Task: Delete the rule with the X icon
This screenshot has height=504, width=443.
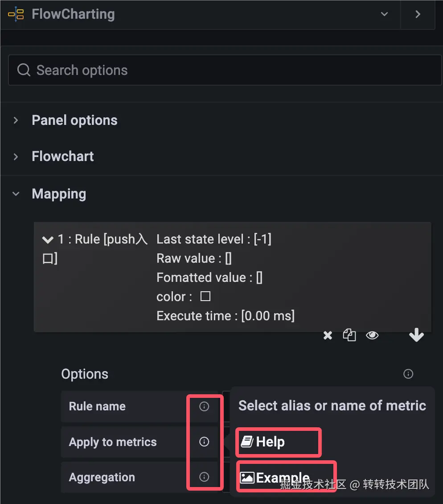Action: (328, 335)
